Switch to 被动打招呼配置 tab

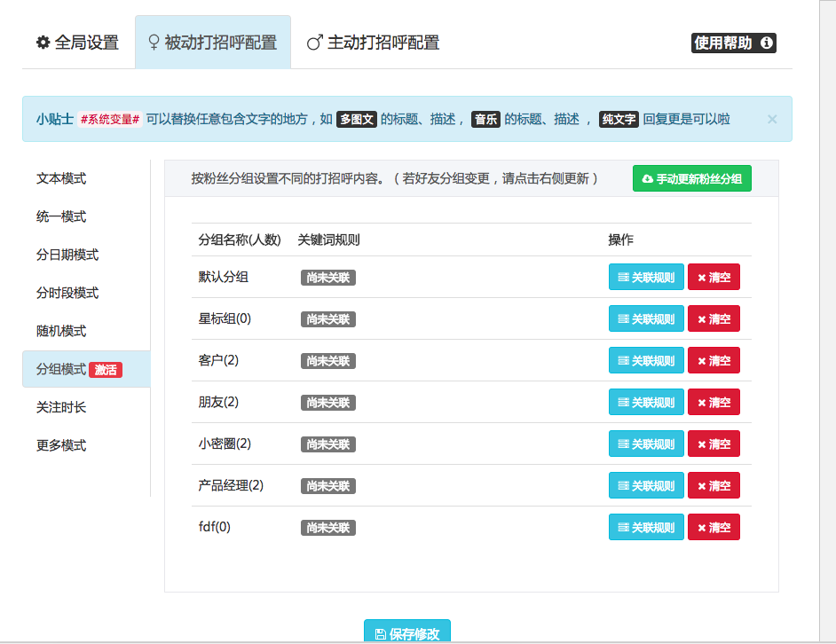(x=213, y=43)
